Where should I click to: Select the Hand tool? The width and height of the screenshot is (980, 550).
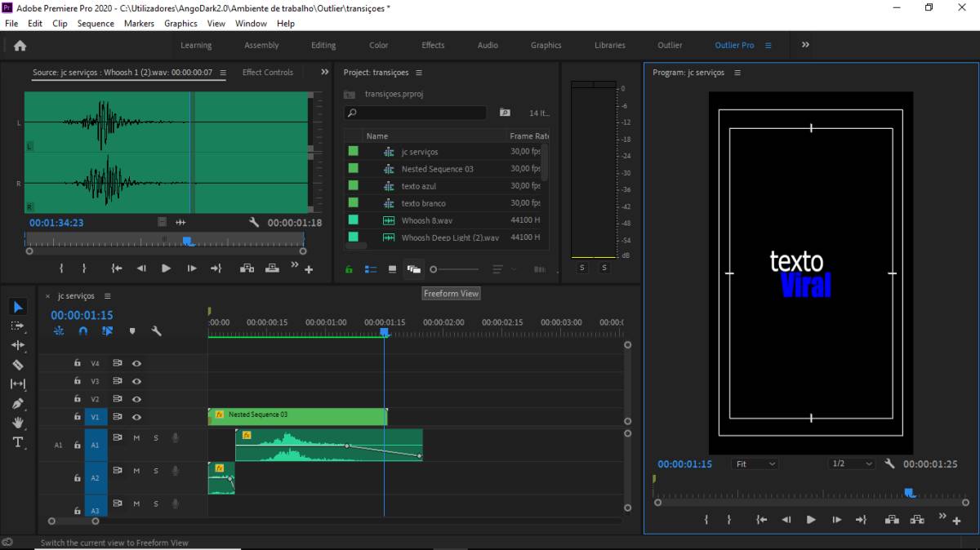pyautogui.click(x=18, y=423)
